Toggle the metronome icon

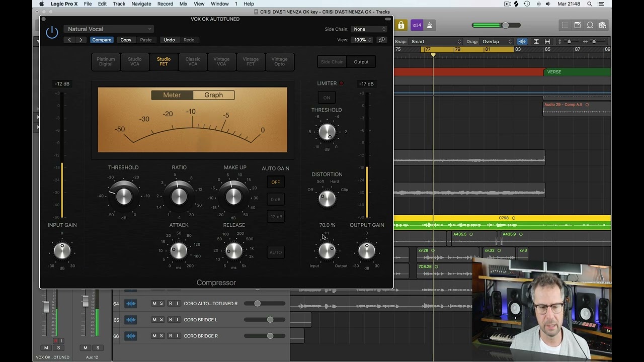point(429,25)
